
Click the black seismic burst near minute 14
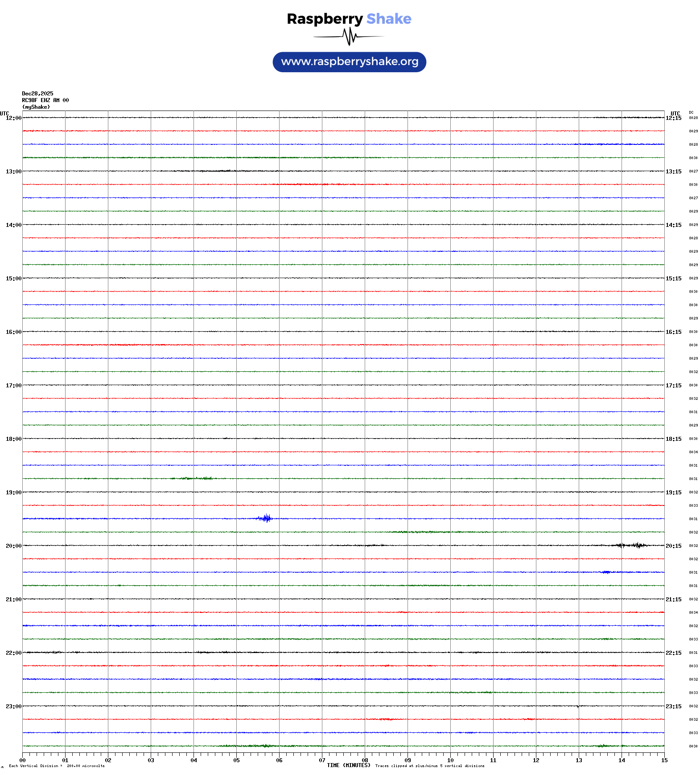click(633, 545)
